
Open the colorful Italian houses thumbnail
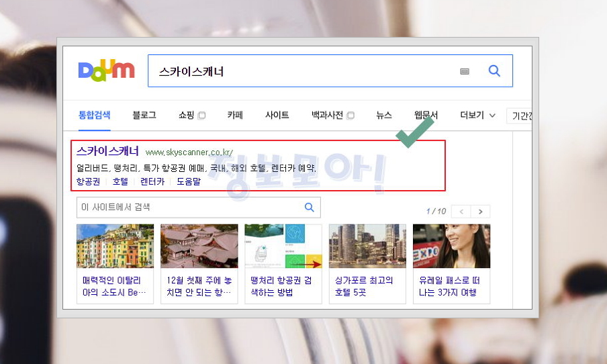tap(115, 246)
